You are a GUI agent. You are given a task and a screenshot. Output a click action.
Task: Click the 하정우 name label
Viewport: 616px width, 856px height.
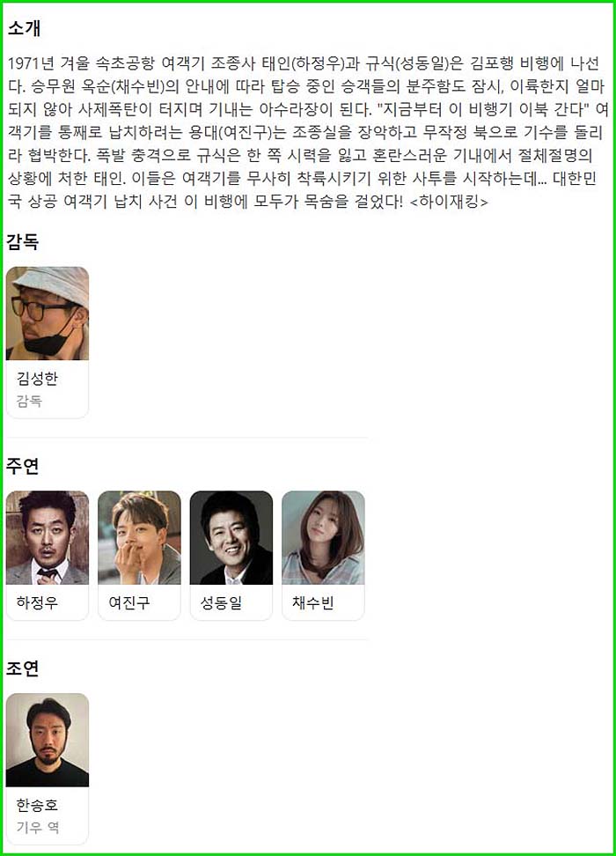click(37, 602)
